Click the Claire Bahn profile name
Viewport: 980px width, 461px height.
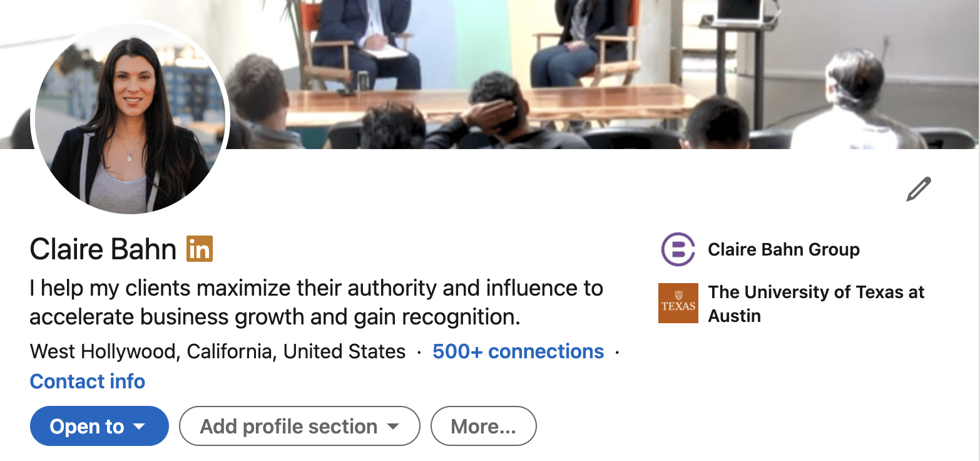tap(103, 249)
